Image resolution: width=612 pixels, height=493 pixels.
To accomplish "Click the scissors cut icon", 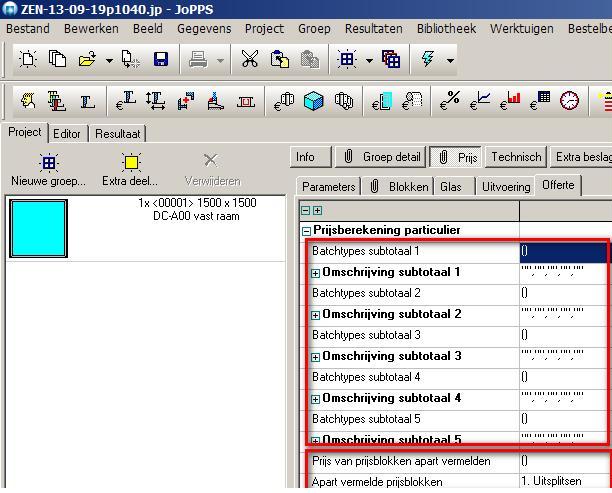I will (x=250, y=59).
